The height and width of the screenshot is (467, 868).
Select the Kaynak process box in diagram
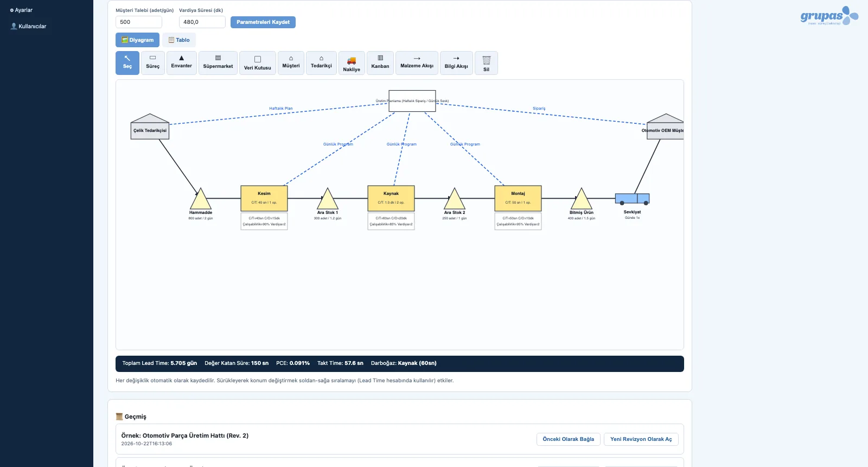click(x=391, y=198)
